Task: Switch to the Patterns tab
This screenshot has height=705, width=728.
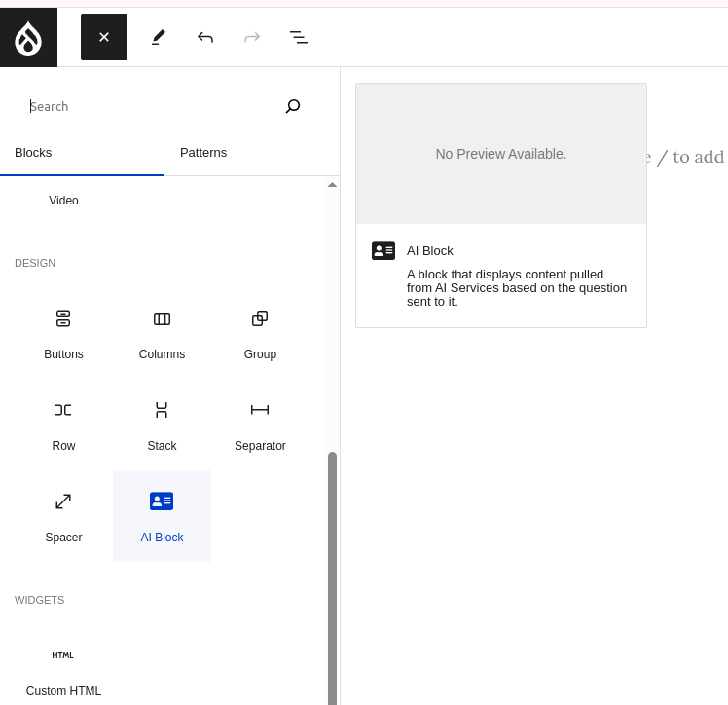Action: point(203,153)
